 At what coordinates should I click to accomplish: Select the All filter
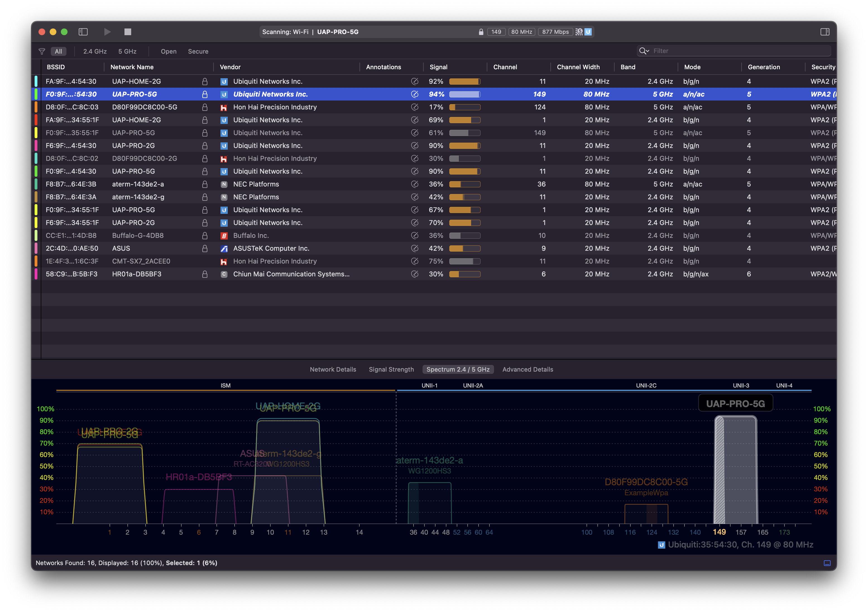coord(58,51)
